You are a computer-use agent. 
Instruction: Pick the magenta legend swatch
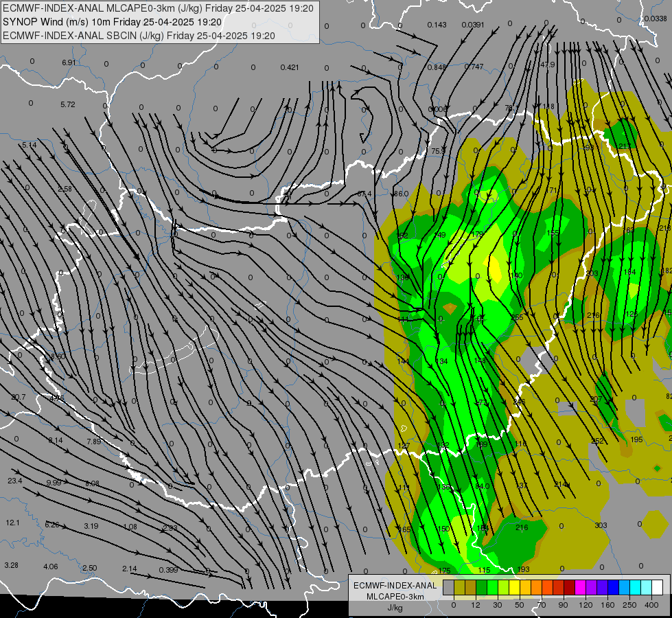coord(580,588)
